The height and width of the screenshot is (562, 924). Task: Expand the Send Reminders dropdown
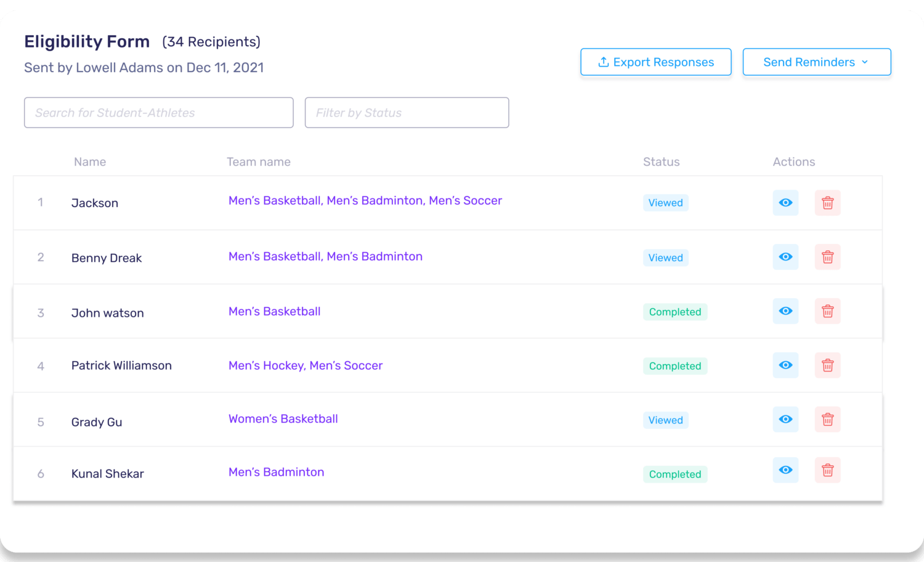pyautogui.click(x=816, y=62)
